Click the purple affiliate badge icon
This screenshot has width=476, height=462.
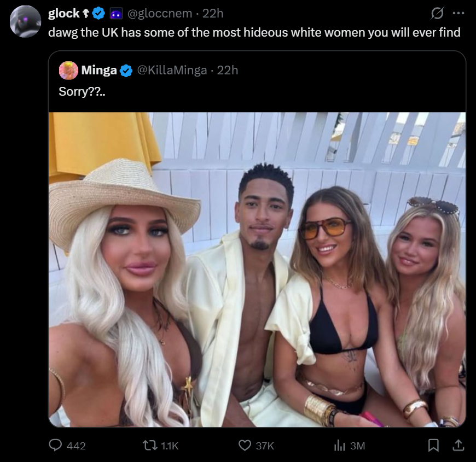(116, 14)
